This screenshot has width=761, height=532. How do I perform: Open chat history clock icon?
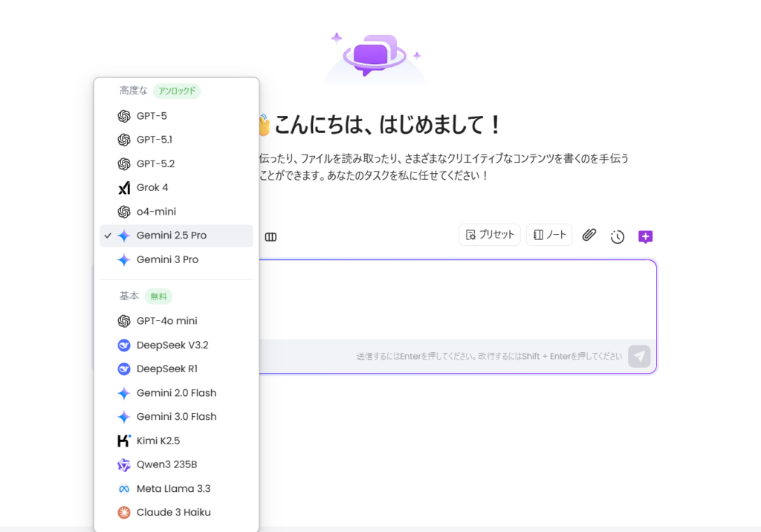coord(618,236)
